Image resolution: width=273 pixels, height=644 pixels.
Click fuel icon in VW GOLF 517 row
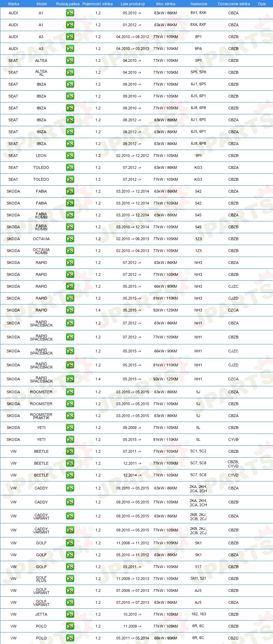70,567
